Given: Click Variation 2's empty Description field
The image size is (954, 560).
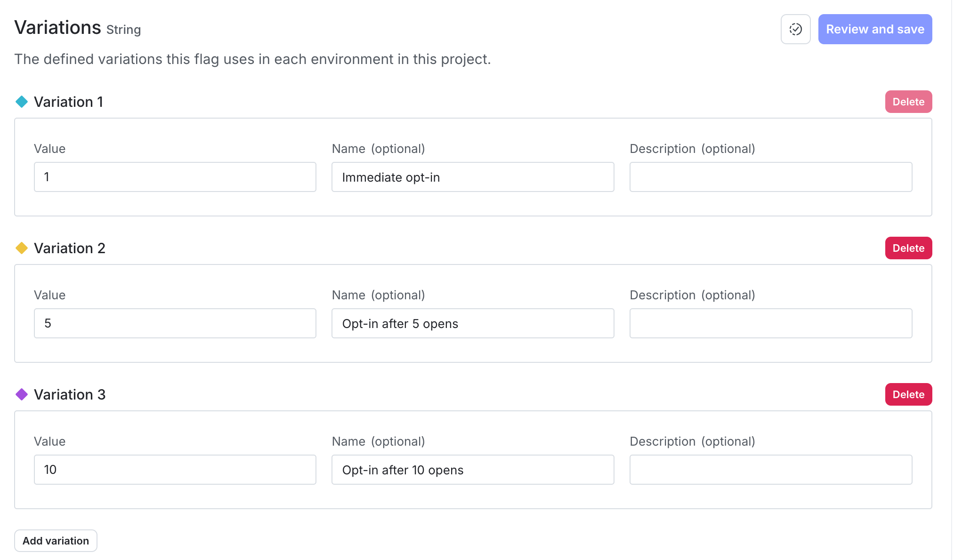Looking at the screenshot, I should (x=770, y=323).
